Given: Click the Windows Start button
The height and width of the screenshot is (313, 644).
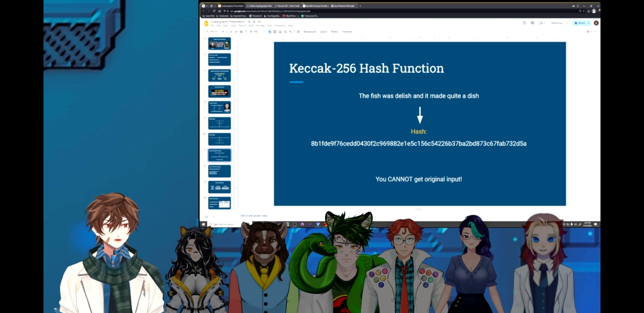Looking at the screenshot, I should click(203, 224).
